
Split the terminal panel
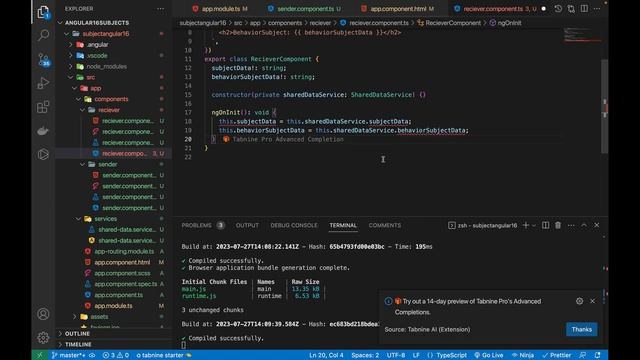click(x=545, y=225)
